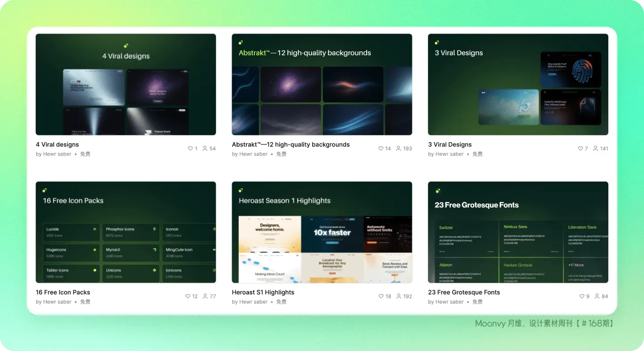Click the heart icon for 3 Viral Designs

(581, 148)
